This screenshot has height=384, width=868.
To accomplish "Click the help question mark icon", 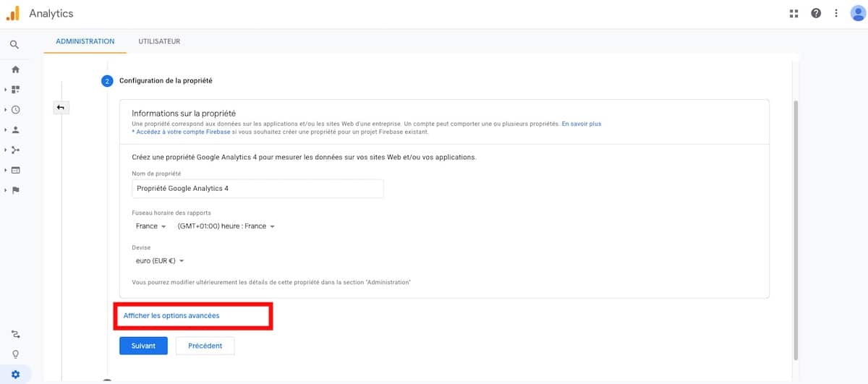I will pyautogui.click(x=816, y=13).
